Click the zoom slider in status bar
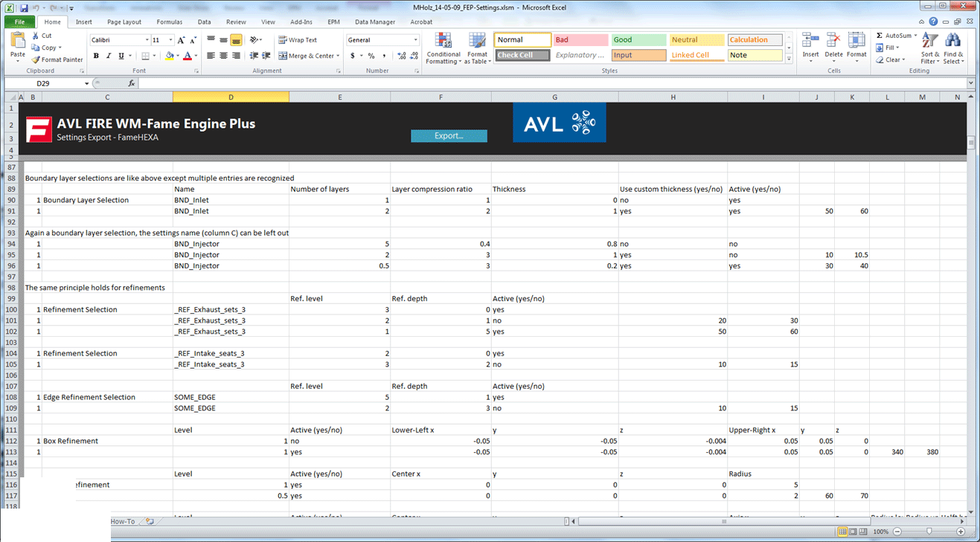The height and width of the screenshot is (542, 980). [930, 532]
